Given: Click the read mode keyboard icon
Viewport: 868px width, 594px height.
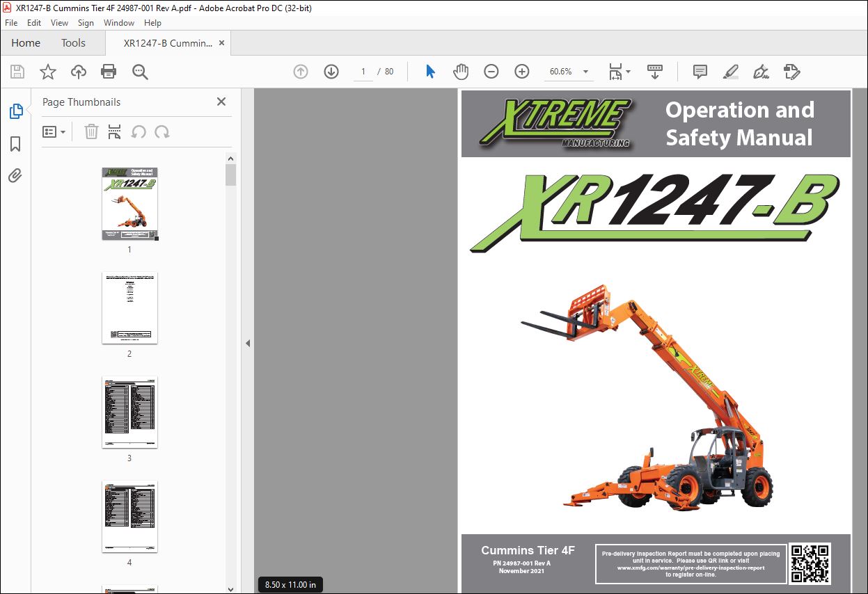Looking at the screenshot, I should 655,72.
